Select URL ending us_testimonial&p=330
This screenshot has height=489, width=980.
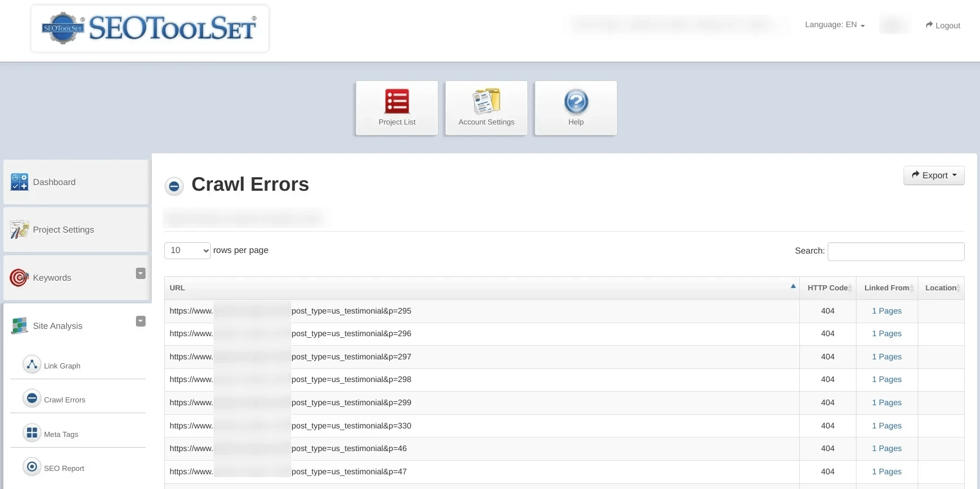[291, 426]
